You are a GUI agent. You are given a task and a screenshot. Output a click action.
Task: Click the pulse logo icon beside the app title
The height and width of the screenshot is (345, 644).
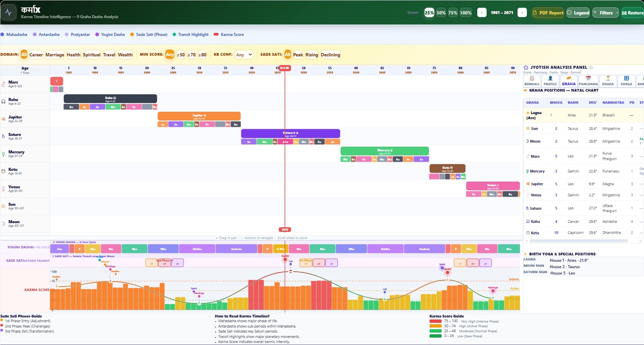point(9,13)
